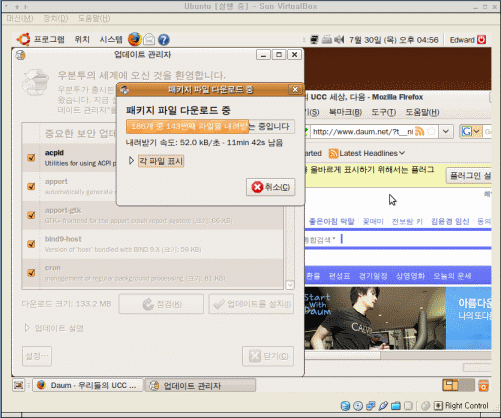Launch Firefox from the top panel
501x418 pixels.
(135, 39)
